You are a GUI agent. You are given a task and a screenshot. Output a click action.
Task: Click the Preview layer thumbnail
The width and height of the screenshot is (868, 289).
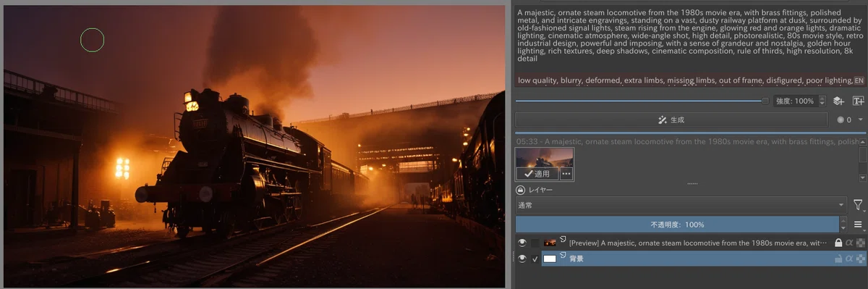(550, 243)
